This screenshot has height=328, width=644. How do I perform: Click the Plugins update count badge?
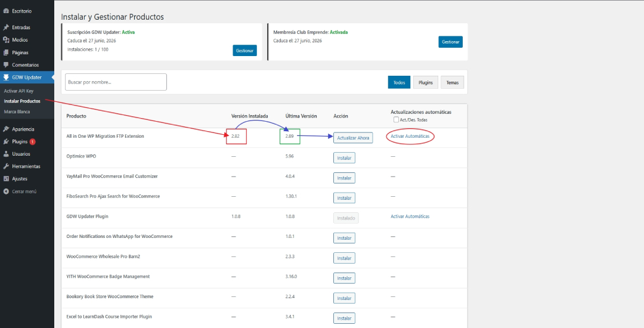(32, 141)
